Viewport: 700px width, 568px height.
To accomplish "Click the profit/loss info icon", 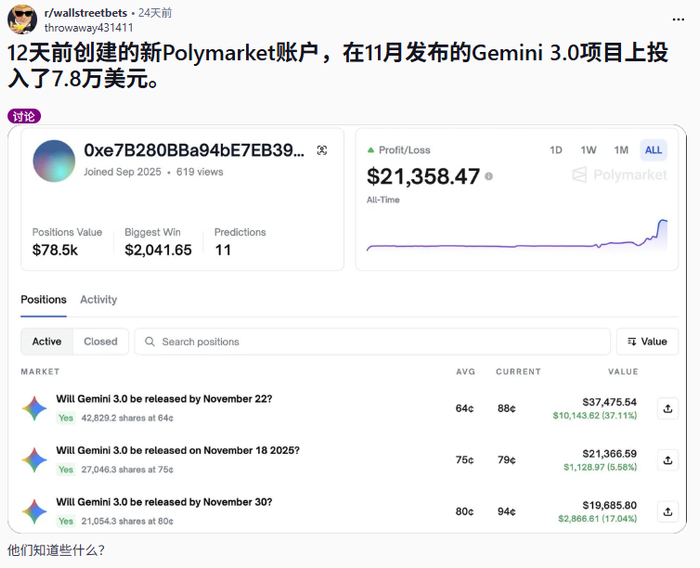I will (x=489, y=176).
